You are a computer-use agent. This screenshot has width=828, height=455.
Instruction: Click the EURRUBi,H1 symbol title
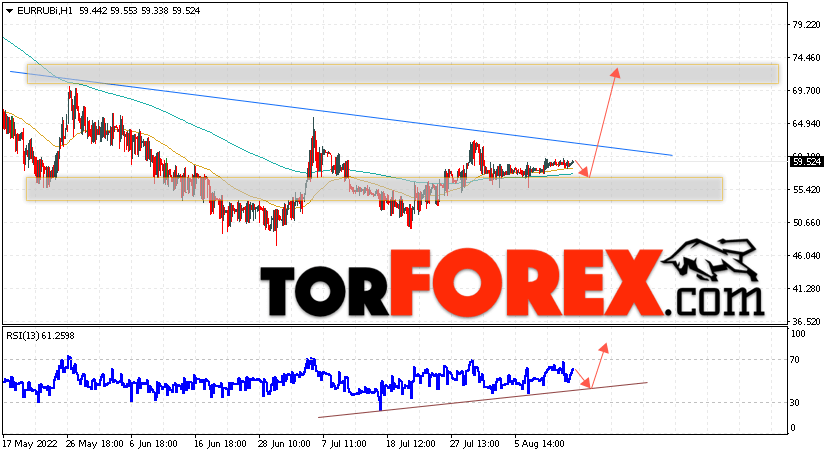click(45, 11)
